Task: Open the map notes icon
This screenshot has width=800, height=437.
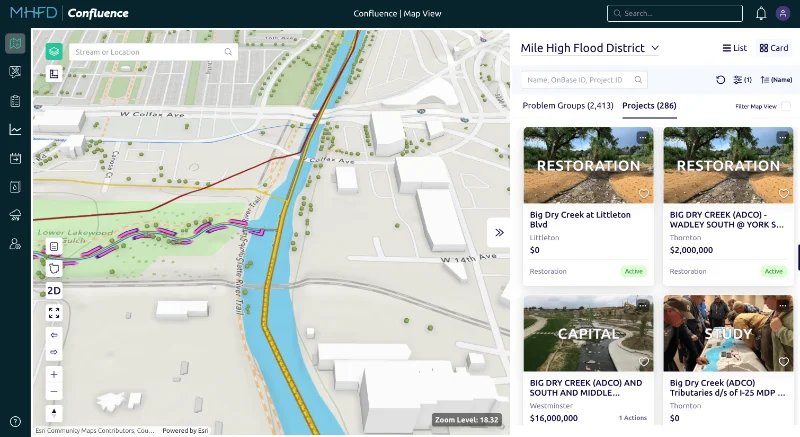Action: coord(54,247)
